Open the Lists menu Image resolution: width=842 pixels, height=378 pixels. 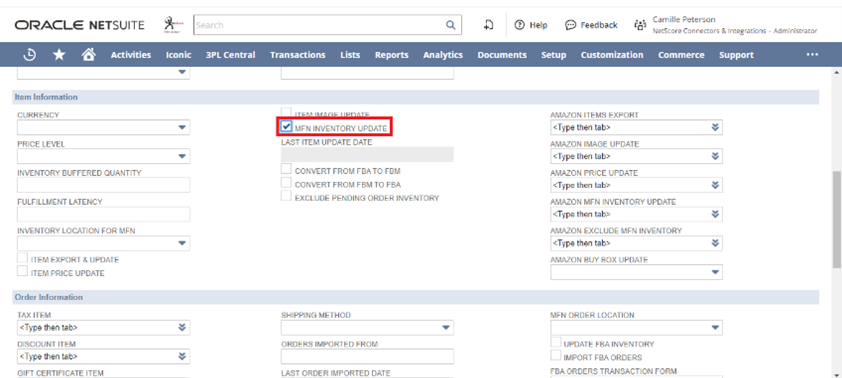pos(350,55)
